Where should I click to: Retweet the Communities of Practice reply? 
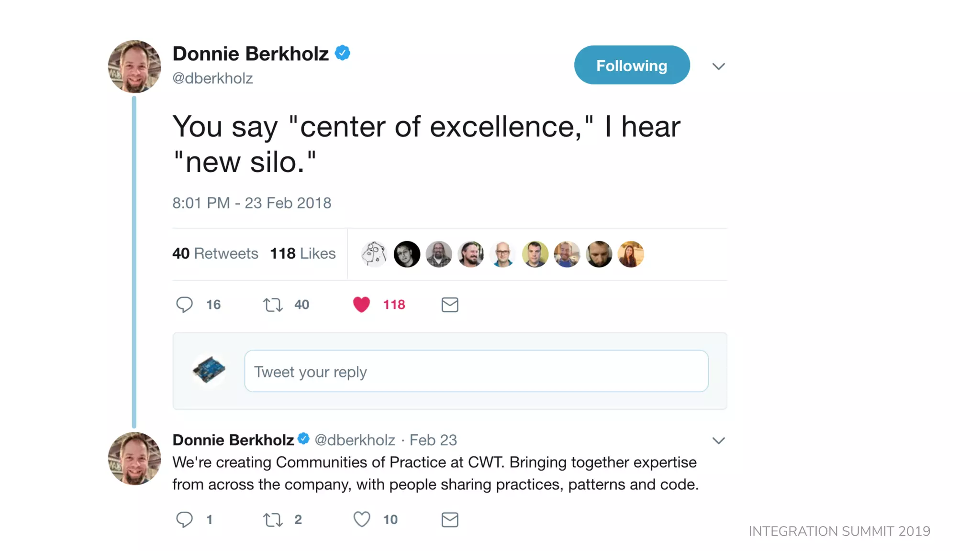(273, 519)
